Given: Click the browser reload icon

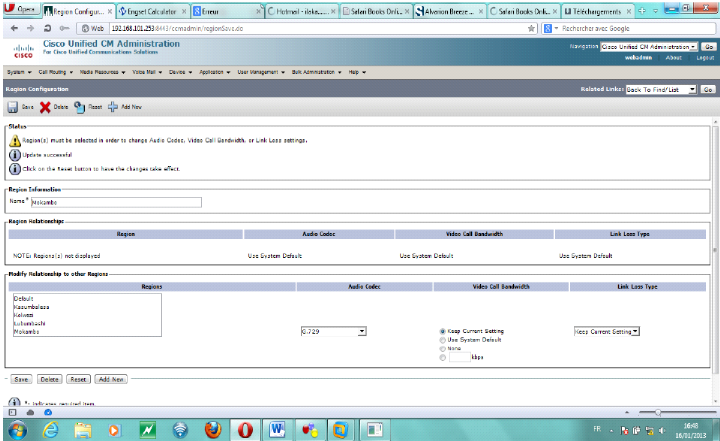Looking at the screenshot, I should coord(47,29).
